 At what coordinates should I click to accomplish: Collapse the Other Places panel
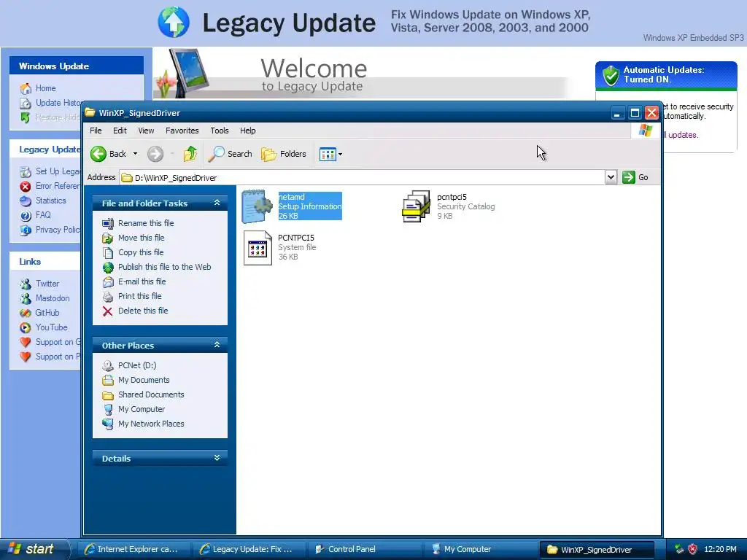click(x=217, y=345)
